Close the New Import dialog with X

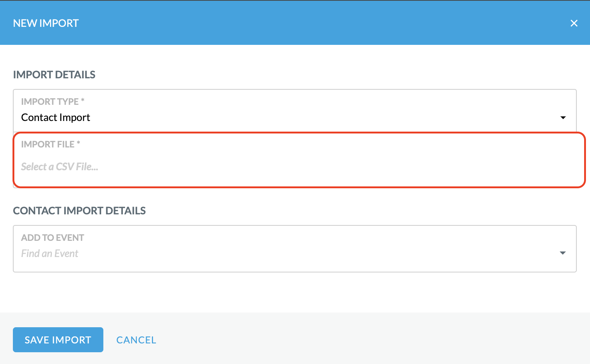pyautogui.click(x=574, y=23)
